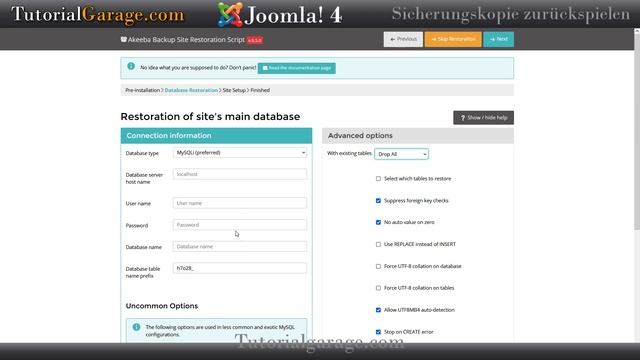Open the Database type dropdown
The height and width of the screenshot is (360, 640).
coord(240,153)
